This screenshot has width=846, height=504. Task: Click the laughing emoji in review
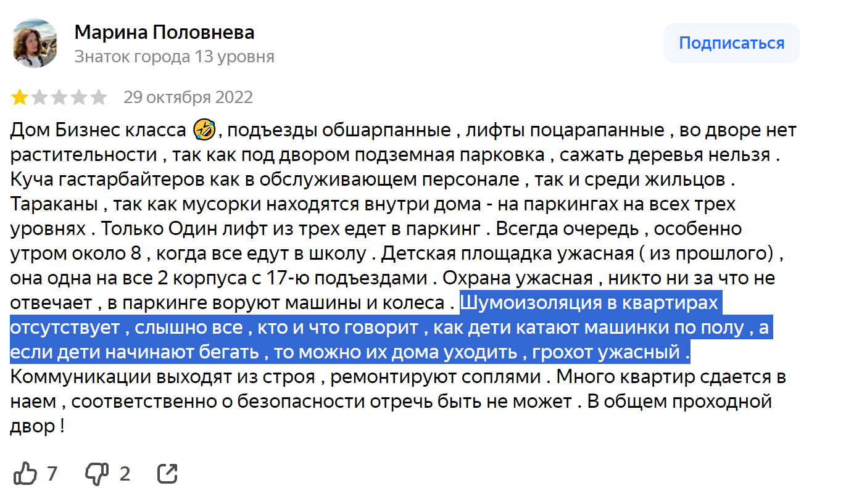click(x=202, y=130)
